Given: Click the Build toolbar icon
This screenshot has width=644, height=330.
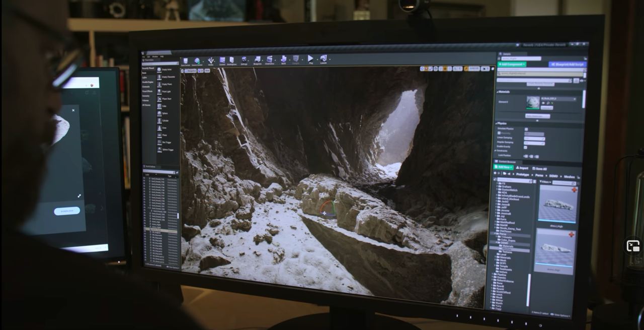Looking at the screenshot, I should (x=283, y=59).
